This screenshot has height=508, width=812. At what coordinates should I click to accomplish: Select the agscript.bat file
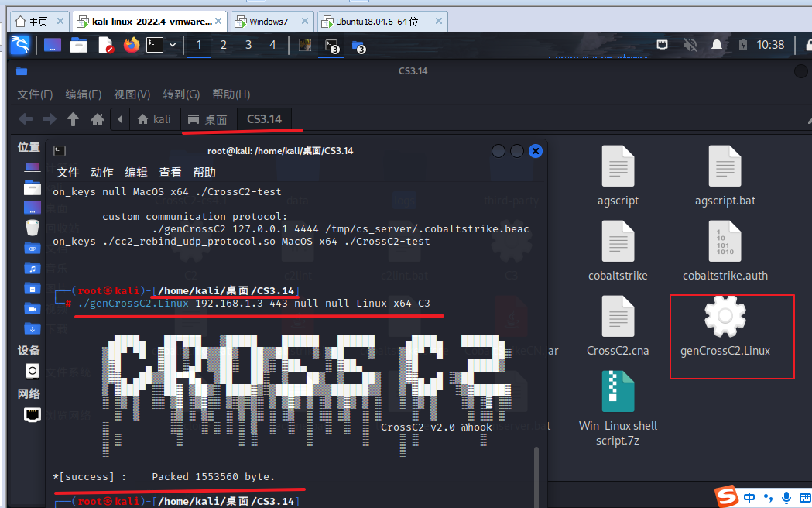click(x=725, y=176)
